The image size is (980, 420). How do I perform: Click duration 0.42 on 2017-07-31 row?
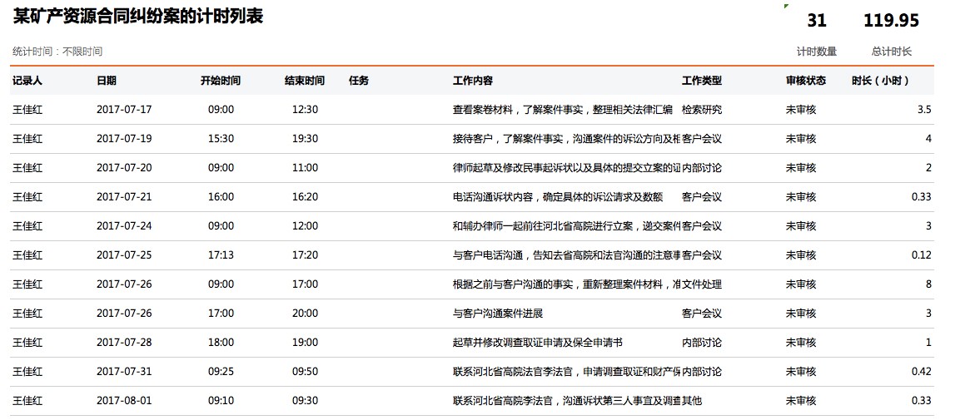(921, 372)
